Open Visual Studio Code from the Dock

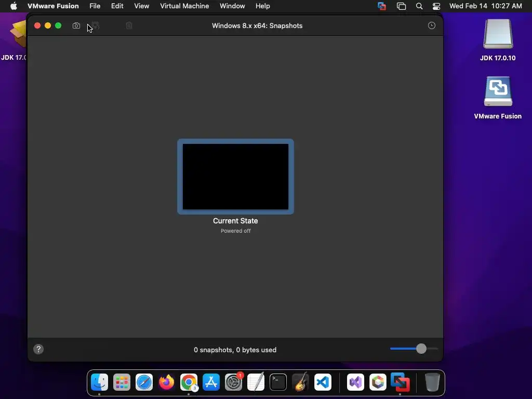323,382
